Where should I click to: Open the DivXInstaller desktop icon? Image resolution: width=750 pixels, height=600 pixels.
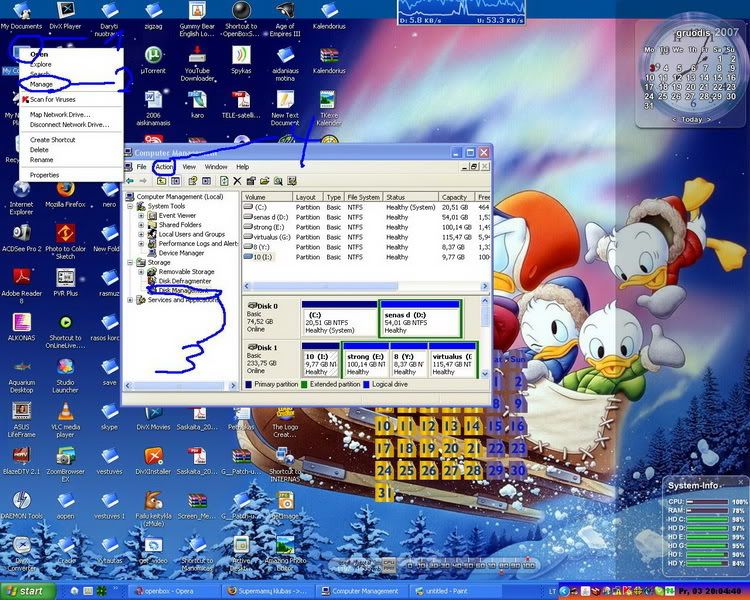[x=153, y=461]
